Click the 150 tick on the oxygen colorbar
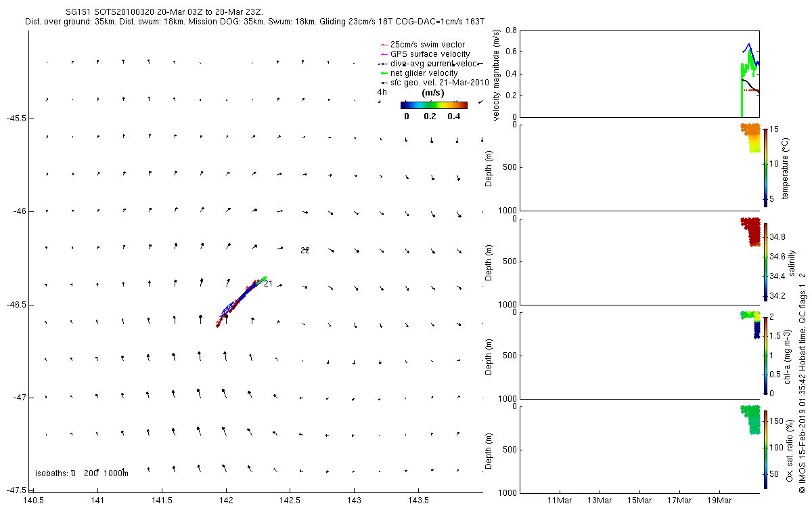This screenshot has width=812, height=508. click(x=777, y=421)
